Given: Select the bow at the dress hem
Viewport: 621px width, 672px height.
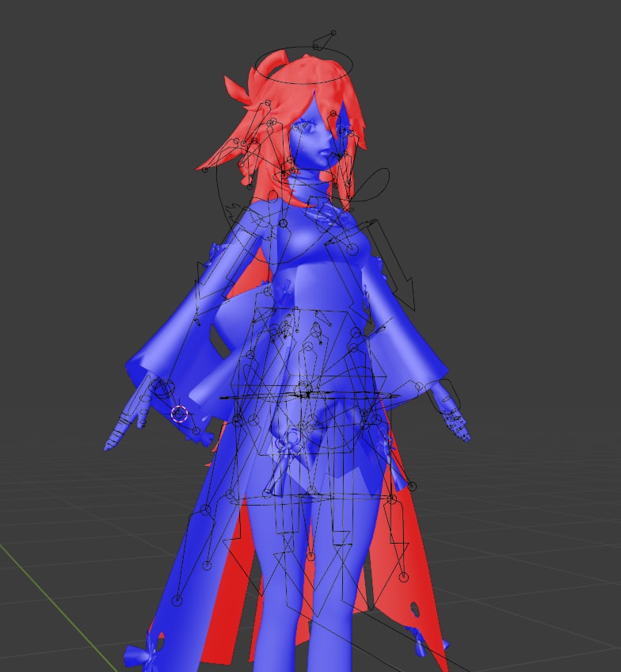Looking at the screenshot, I should (143, 654).
